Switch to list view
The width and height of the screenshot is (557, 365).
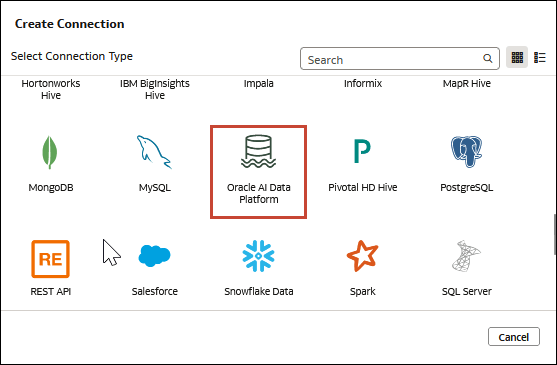point(540,58)
